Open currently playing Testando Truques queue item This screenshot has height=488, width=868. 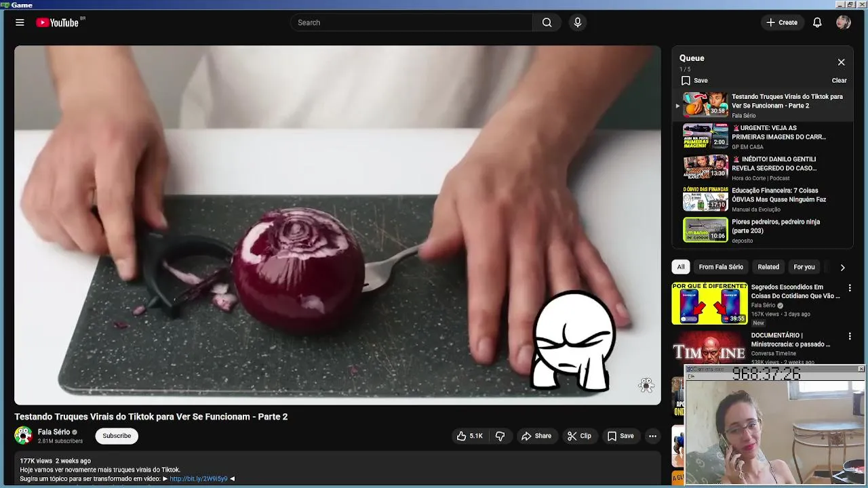763,105
